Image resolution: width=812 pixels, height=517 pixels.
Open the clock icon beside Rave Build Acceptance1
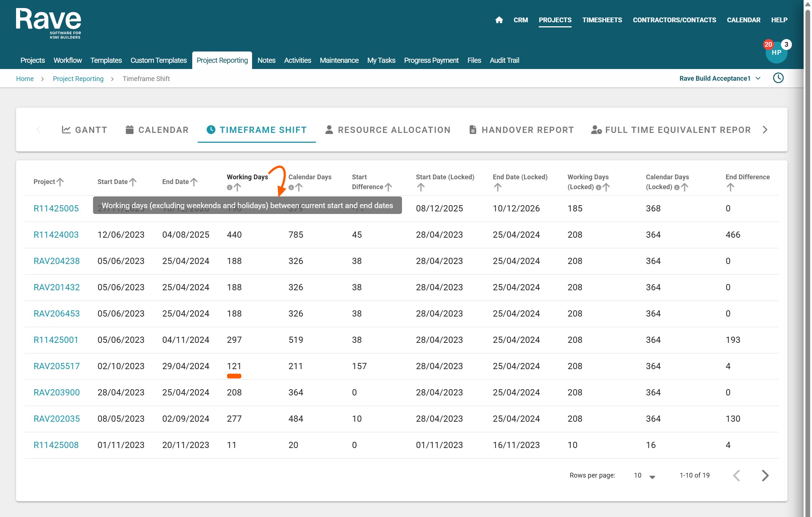[x=778, y=78]
